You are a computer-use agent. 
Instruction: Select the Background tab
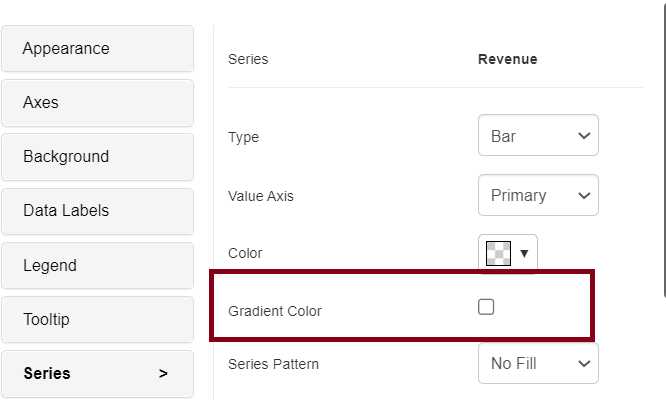[x=97, y=157]
